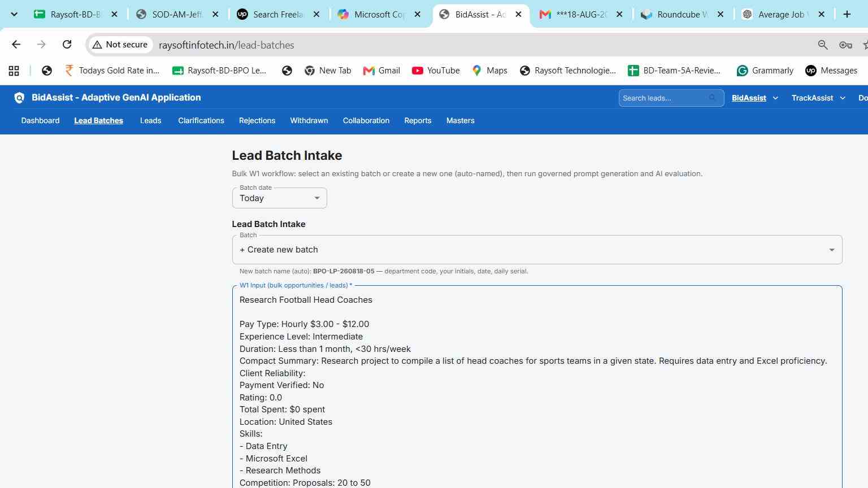868x488 pixels.
Task: Click the new tab plus button
Action: tap(847, 14)
